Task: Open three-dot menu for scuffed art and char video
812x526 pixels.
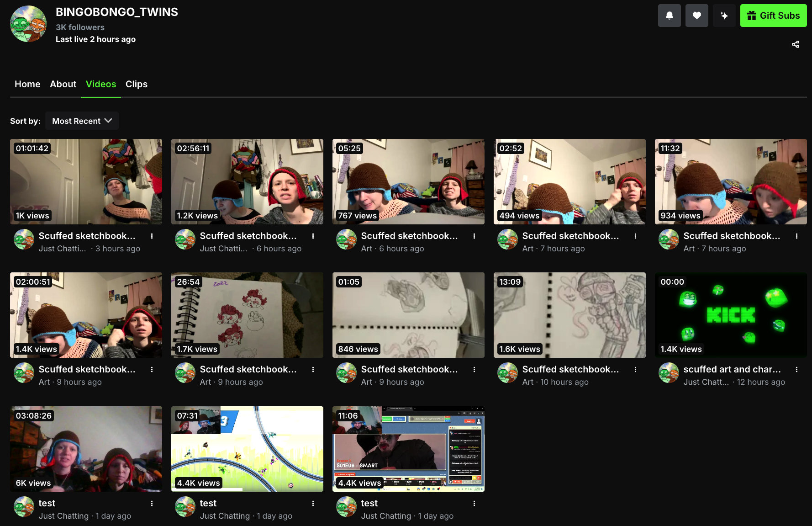Action: pyautogui.click(x=796, y=370)
